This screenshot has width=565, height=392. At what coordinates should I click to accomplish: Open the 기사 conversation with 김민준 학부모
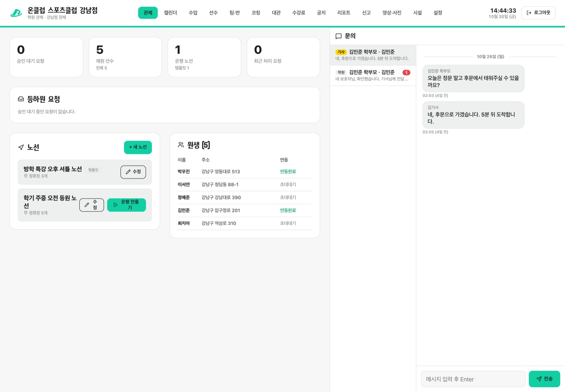click(373, 55)
